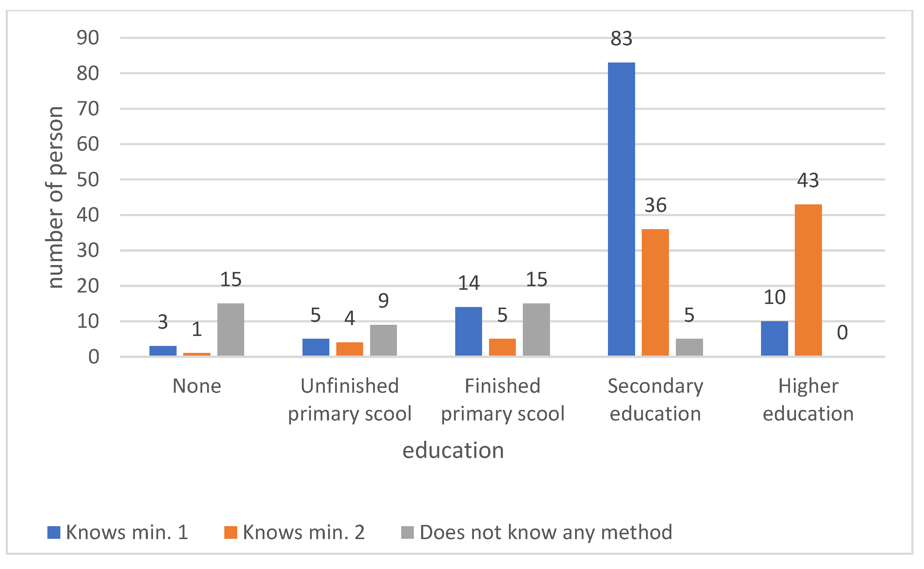924x569 pixels.
Task: Select the "83" data label
Action: click(x=621, y=38)
